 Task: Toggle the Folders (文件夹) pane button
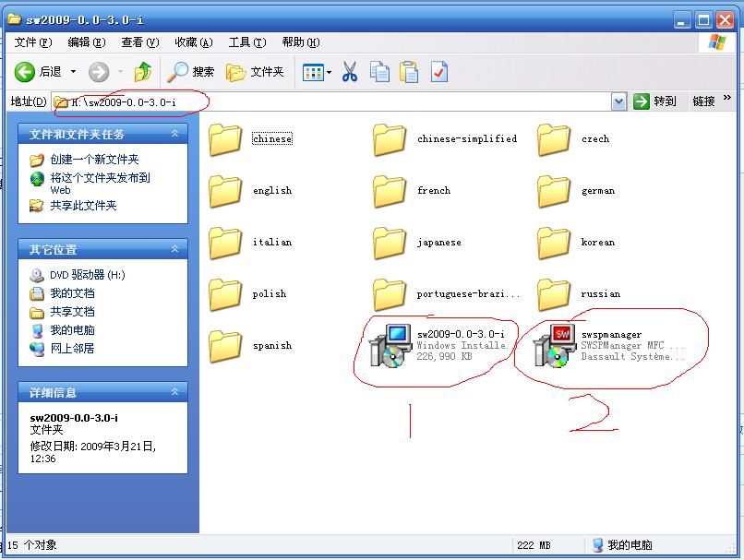tap(256, 72)
